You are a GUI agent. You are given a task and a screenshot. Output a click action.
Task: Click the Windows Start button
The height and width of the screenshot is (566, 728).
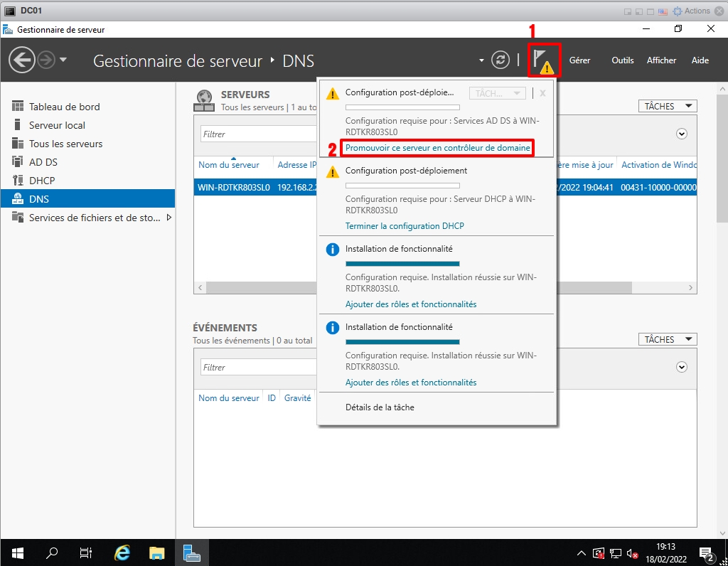(x=17, y=552)
